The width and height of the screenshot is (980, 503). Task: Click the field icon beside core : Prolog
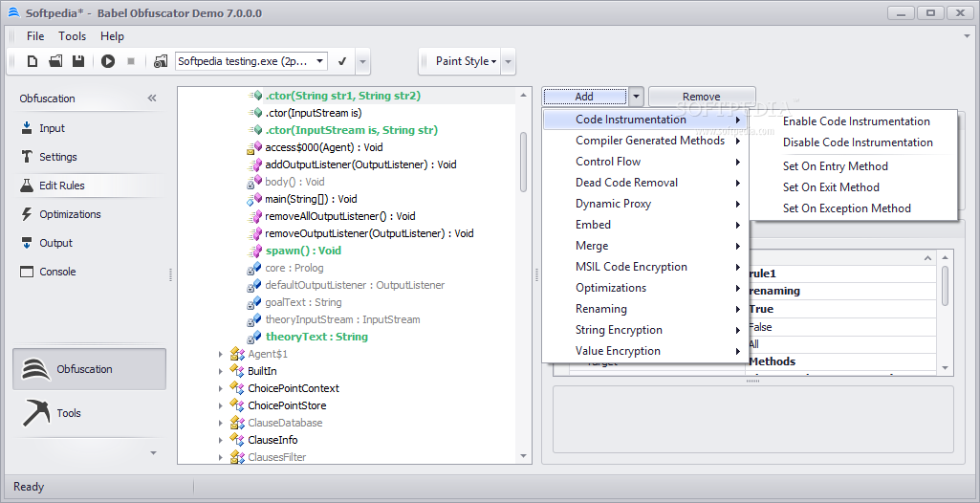[254, 268]
